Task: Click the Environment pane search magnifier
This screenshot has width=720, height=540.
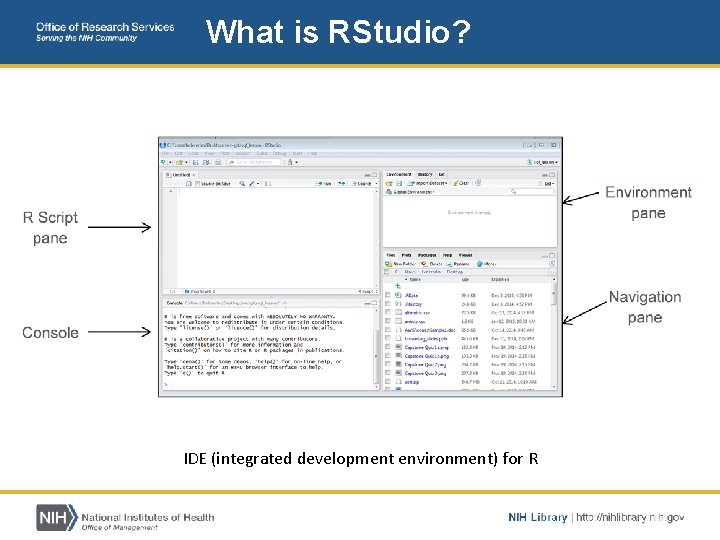Action: (513, 191)
